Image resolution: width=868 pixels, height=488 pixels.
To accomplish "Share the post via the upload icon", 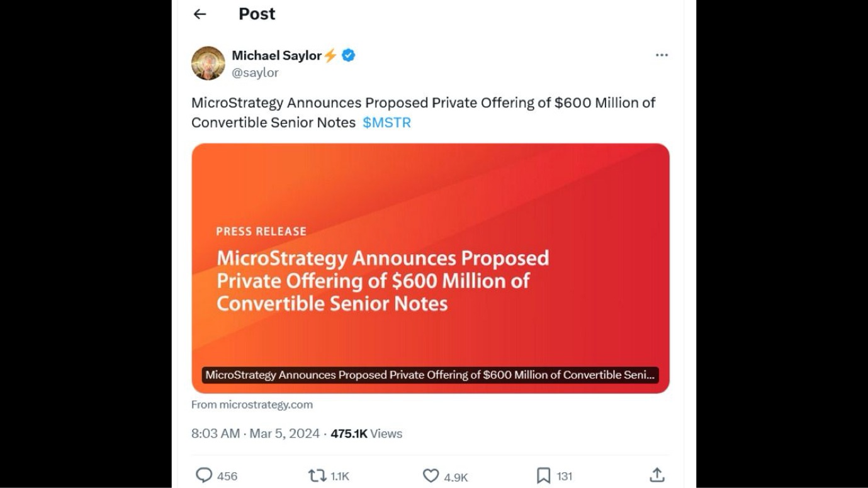I will pos(657,475).
